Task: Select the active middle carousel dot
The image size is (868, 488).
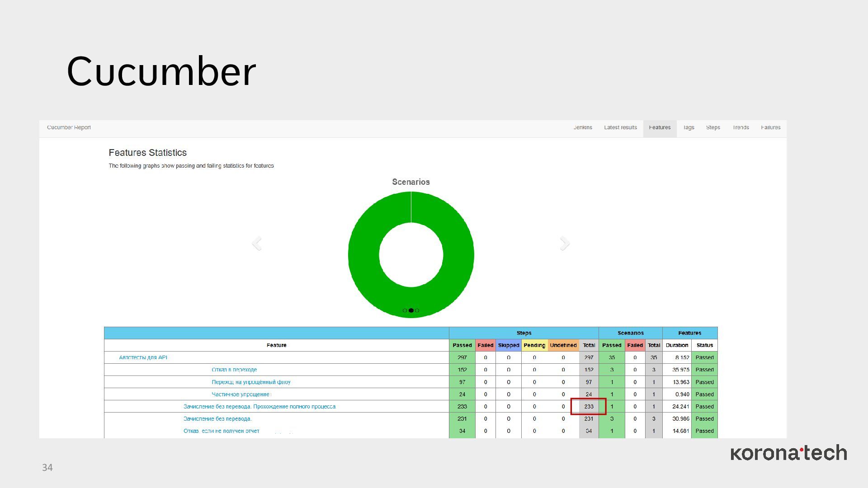Action: tap(411, 310)
